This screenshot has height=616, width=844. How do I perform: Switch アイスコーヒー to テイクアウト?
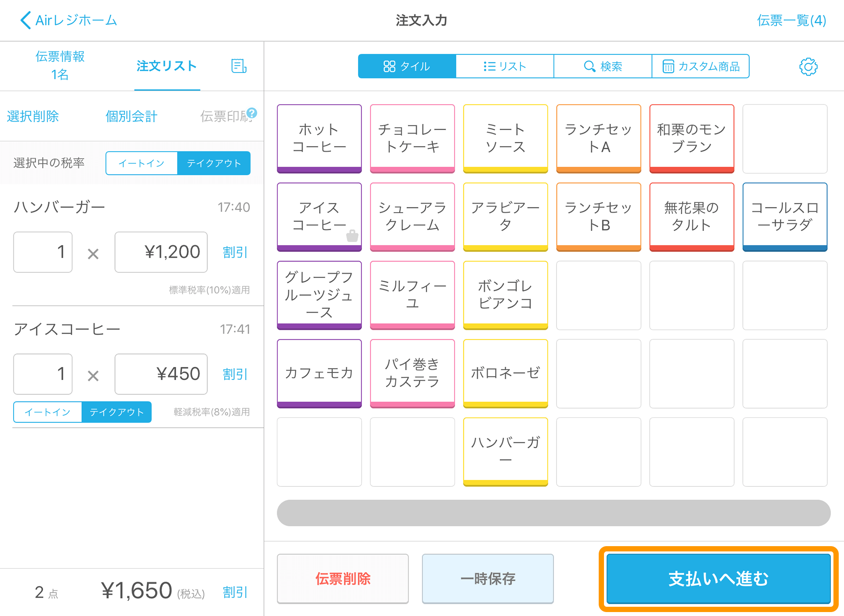coord(117,412)
